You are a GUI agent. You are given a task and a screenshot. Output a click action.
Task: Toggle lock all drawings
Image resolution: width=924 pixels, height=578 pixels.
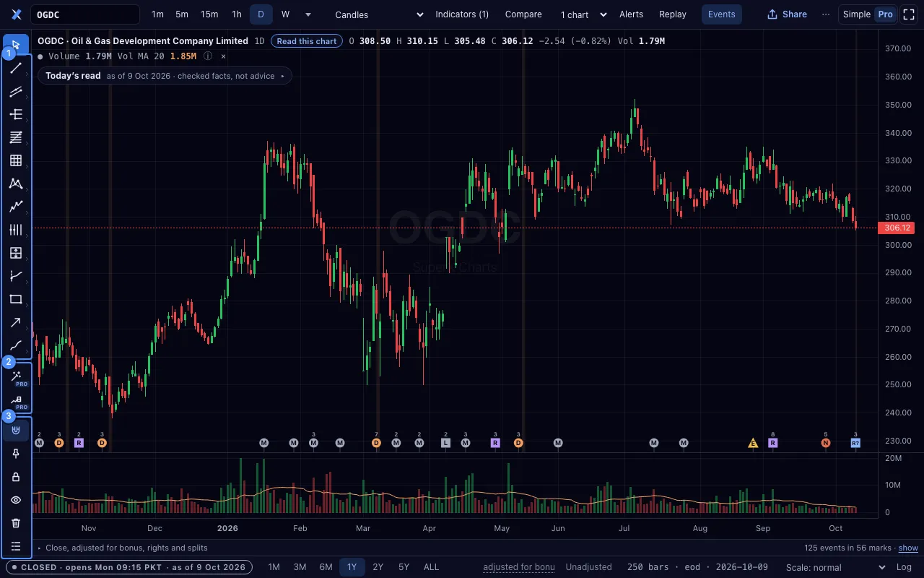(x=16, y=477)
